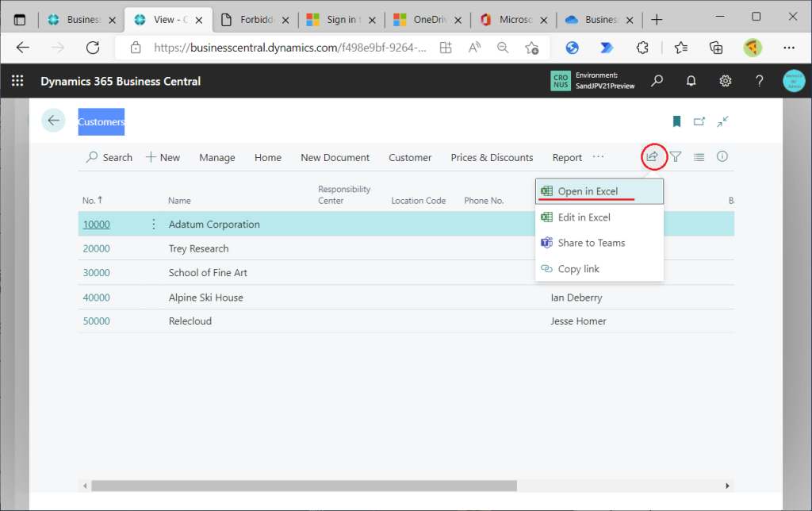
Task: Open browser extensions puzzle icon
Action: 642,48
